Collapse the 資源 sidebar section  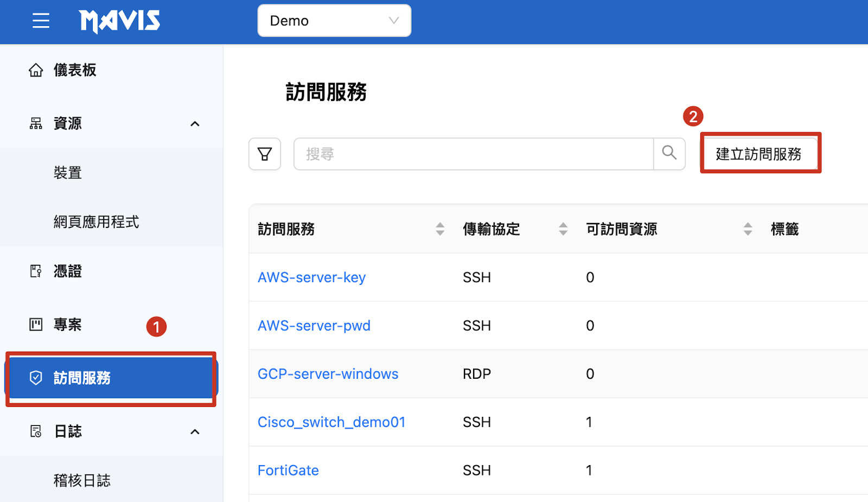(195, 124)
